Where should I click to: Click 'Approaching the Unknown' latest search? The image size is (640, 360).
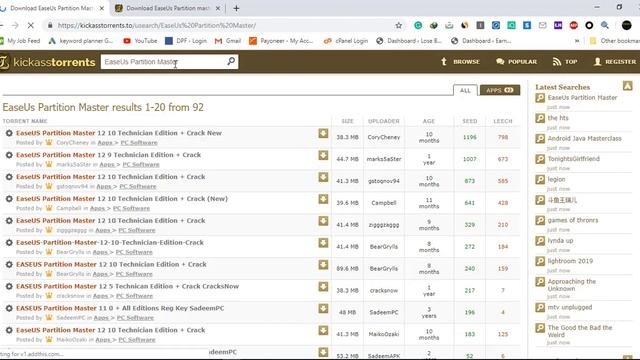571,285
